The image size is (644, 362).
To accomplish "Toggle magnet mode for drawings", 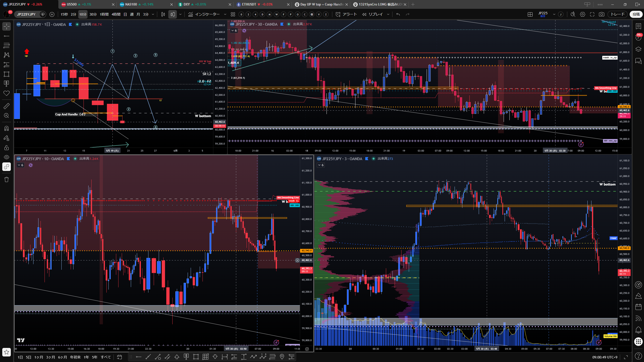I will [7, 128].
